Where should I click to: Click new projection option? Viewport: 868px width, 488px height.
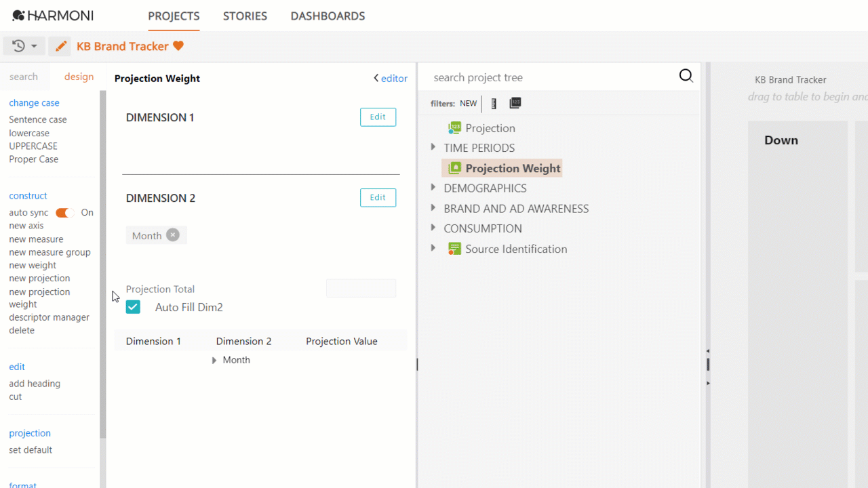coord(39,278)
